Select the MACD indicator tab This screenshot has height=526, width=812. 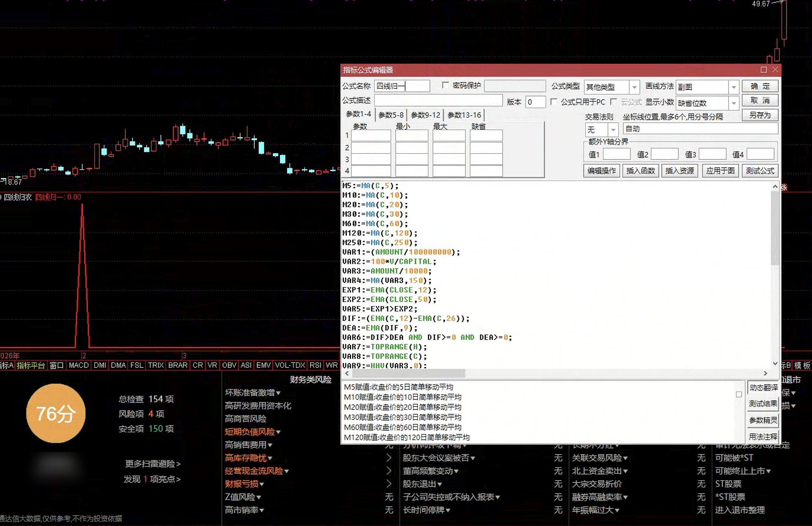point(78,365)
